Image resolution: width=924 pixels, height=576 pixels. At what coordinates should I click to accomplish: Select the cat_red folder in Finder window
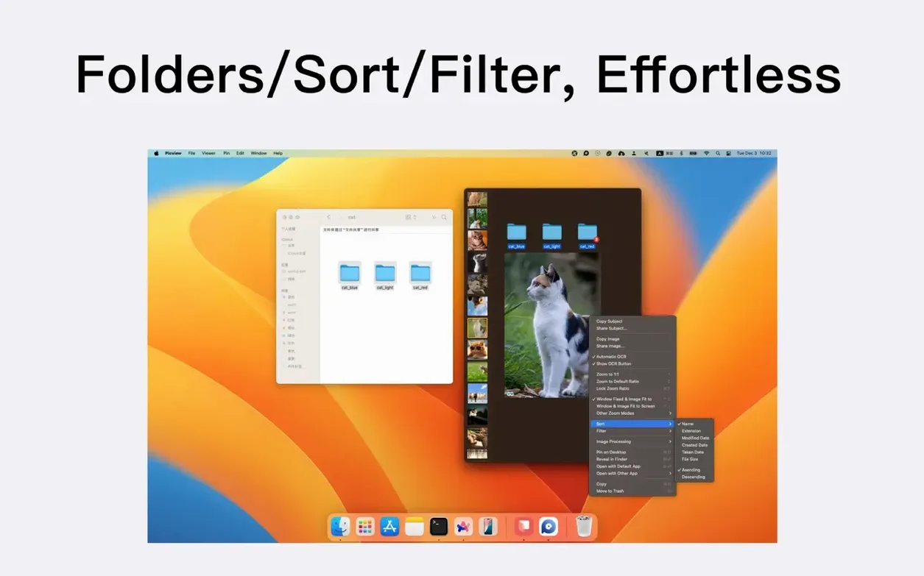click(420, 275)
